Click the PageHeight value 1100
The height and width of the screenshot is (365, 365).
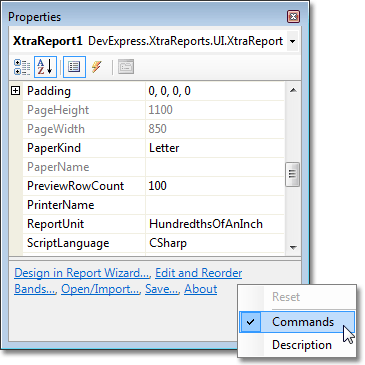[161, 110]
